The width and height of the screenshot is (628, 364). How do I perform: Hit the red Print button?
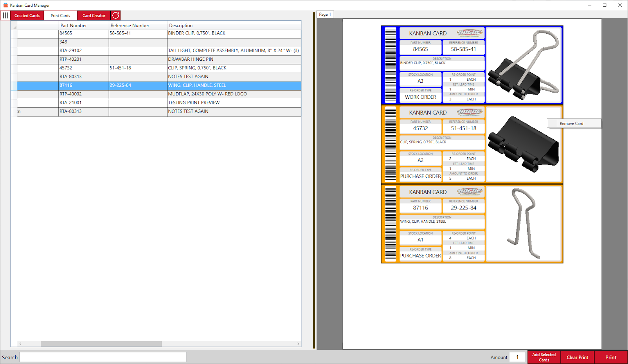(611, 357)
